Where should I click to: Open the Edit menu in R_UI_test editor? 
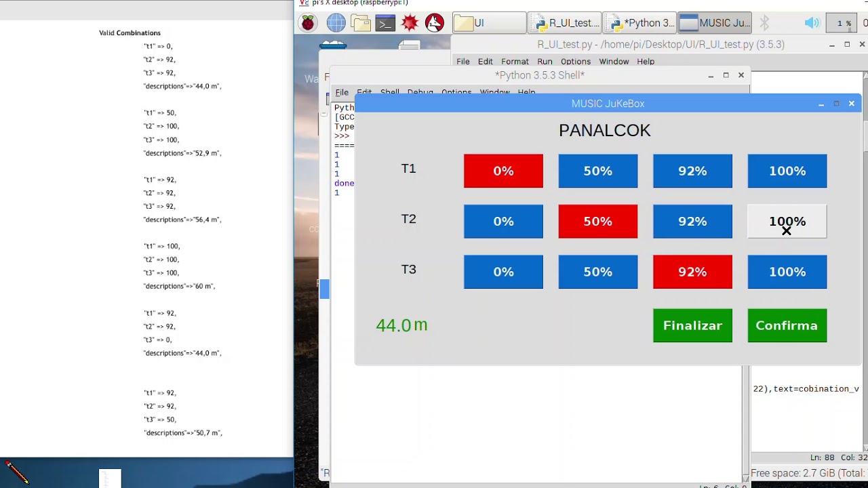click(x=485, y=61)
